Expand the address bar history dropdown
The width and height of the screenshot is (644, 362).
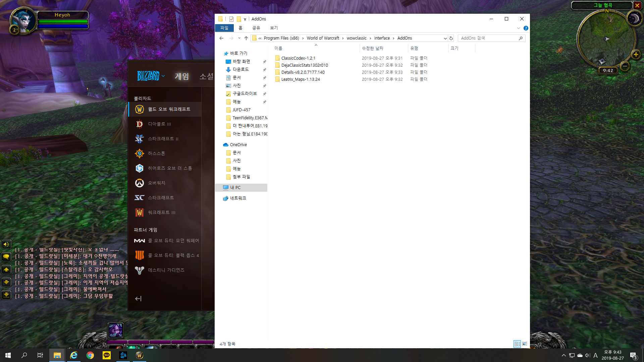pos(445,38)
